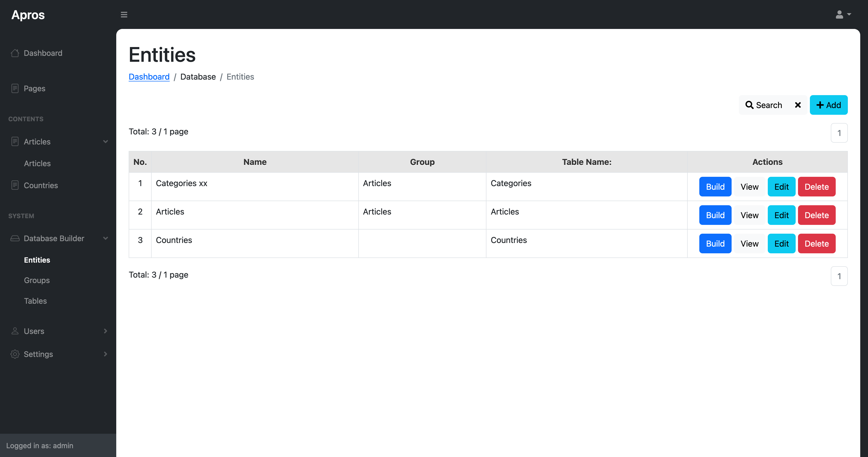Expand the Settings submenu arrow
868x457 pixels.
pos(105,354)
